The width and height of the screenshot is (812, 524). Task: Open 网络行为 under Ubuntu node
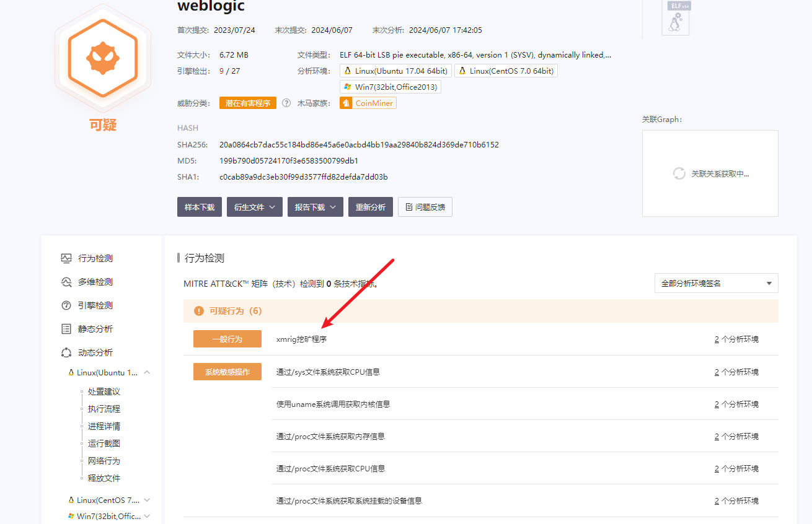tap(104, 461)
